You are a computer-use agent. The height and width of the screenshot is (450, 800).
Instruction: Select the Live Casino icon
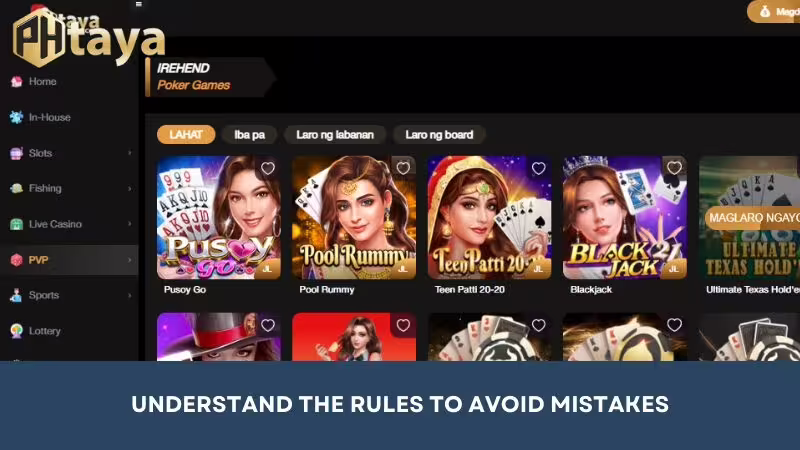click(16, 224)
